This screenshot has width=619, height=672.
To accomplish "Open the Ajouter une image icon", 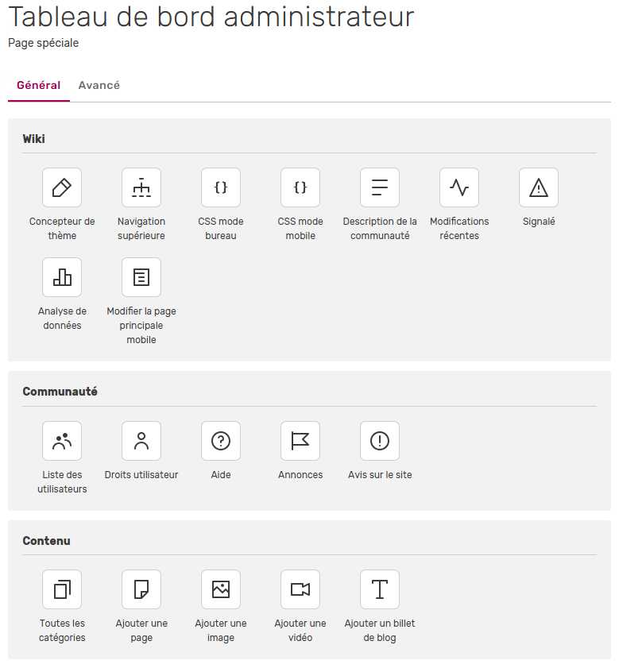I will (x=221, y=589).
